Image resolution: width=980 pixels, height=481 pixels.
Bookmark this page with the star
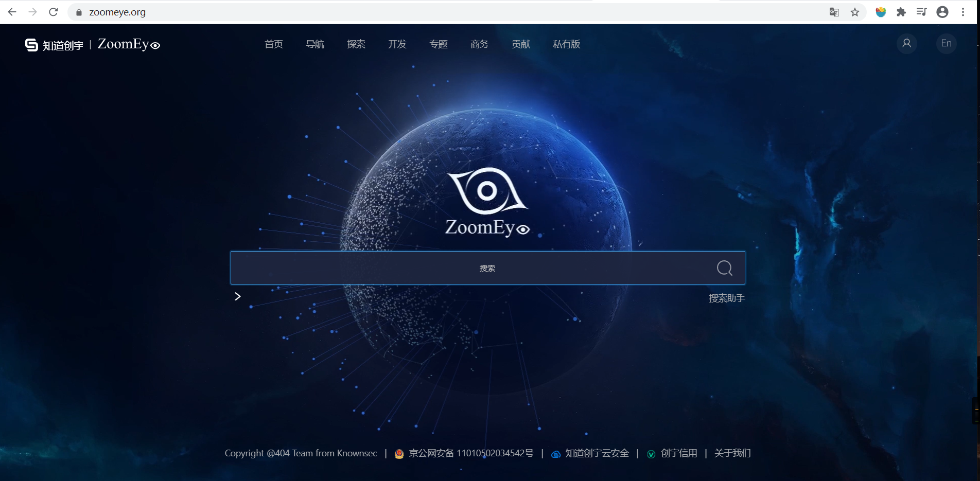[x=855, y=12]
